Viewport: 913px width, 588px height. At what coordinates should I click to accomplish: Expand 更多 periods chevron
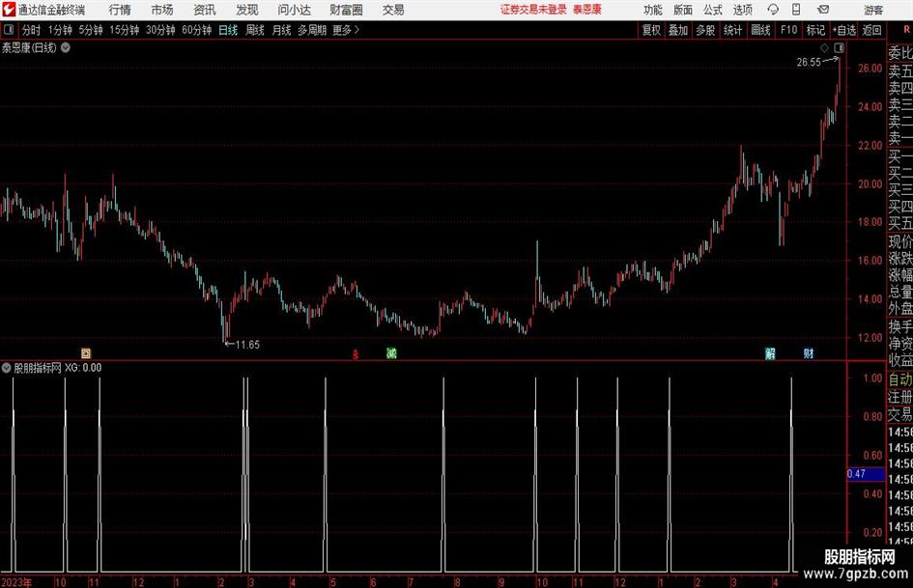click(357, 30)
